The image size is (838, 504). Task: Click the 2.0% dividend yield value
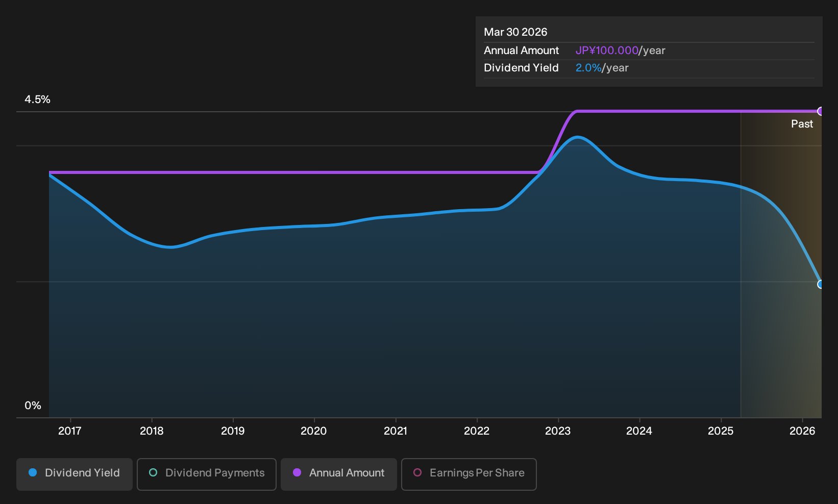(588, 68)
